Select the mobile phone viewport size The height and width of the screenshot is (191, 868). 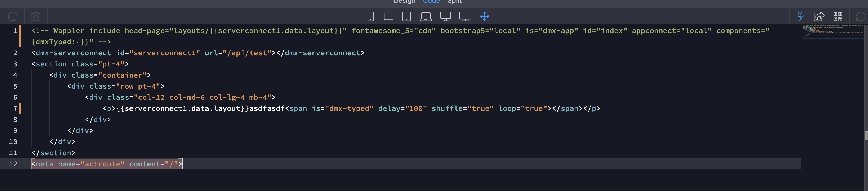pos(370,16)
